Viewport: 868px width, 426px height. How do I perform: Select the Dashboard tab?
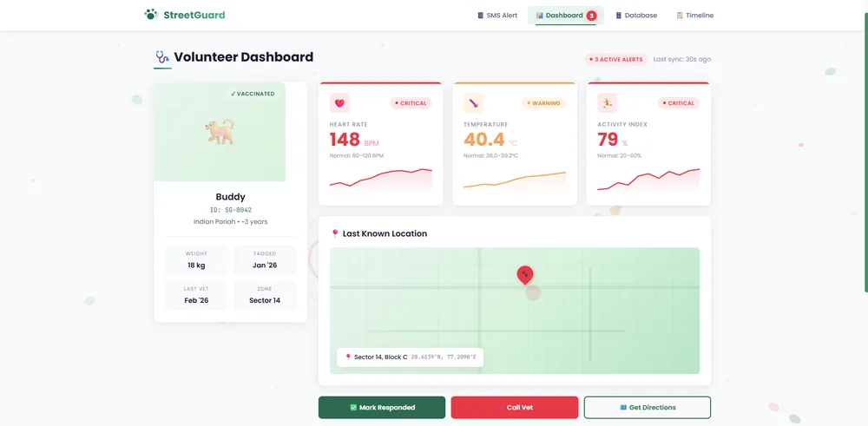coord(565,16)
